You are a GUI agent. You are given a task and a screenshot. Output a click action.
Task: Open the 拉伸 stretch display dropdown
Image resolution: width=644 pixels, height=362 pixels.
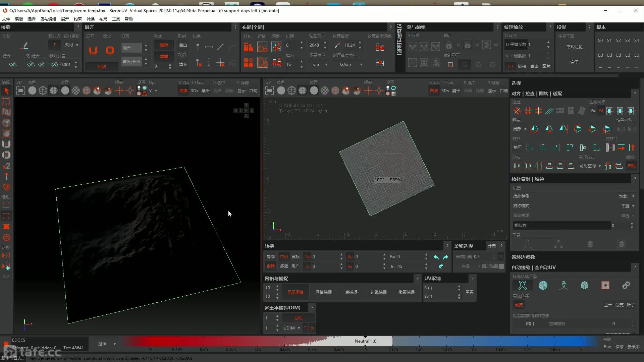107,344
